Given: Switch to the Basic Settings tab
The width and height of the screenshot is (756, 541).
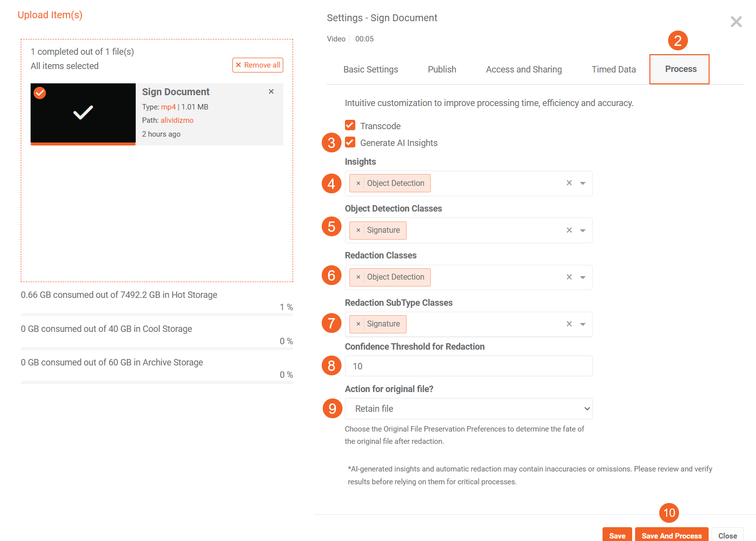Looking at the screenshot, I should point(371,70).
